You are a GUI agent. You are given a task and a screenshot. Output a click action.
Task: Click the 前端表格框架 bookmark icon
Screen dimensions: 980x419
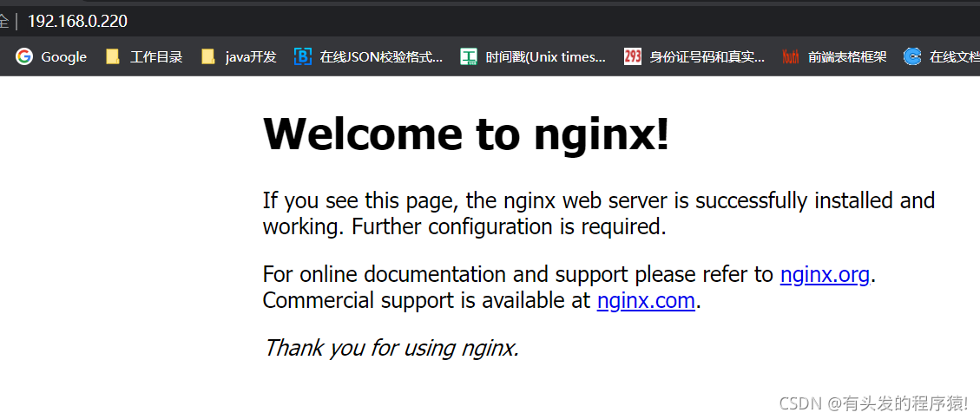click(x=791, y=57)
